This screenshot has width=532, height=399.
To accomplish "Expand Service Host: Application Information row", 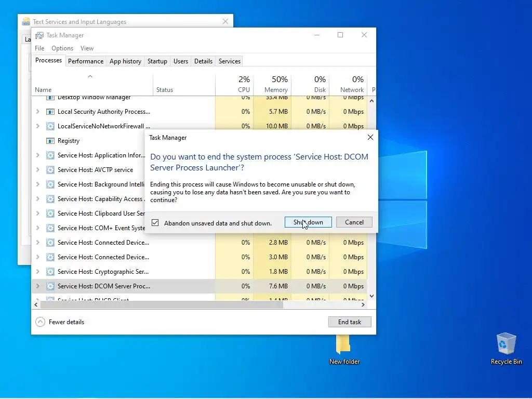I will (37, 155).
